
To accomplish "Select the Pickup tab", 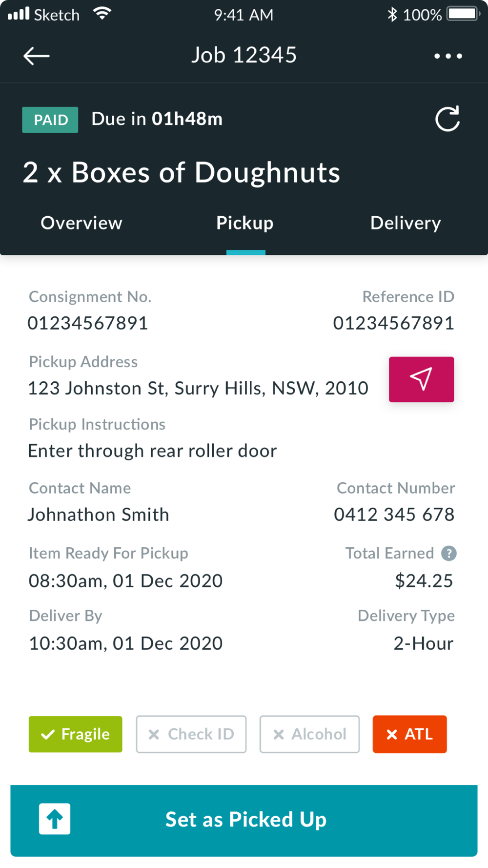I will click(x=245, y=223).
